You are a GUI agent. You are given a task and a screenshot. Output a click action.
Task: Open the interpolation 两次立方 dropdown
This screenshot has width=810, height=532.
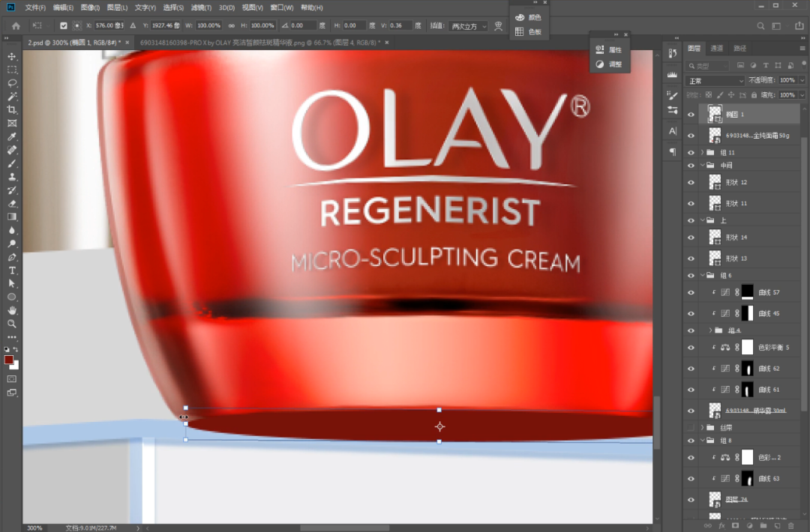(x=469, y=25)
